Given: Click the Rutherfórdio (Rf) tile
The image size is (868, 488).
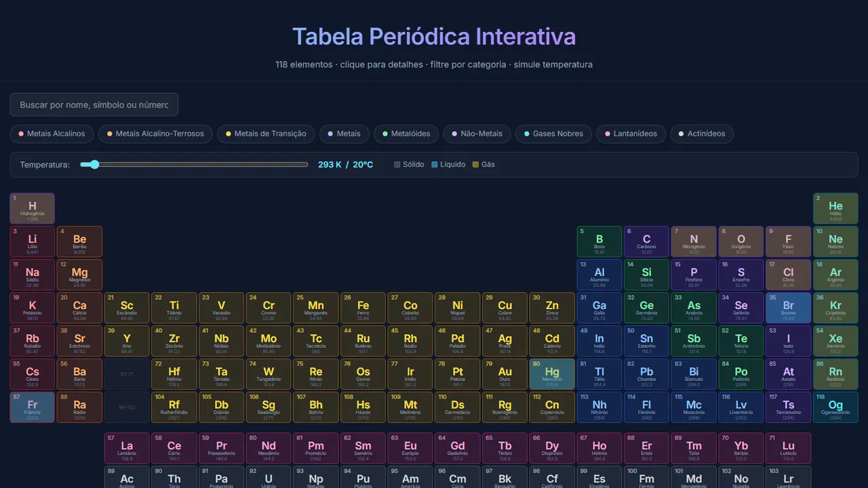Looking at the screenshot, I should 174,407.
